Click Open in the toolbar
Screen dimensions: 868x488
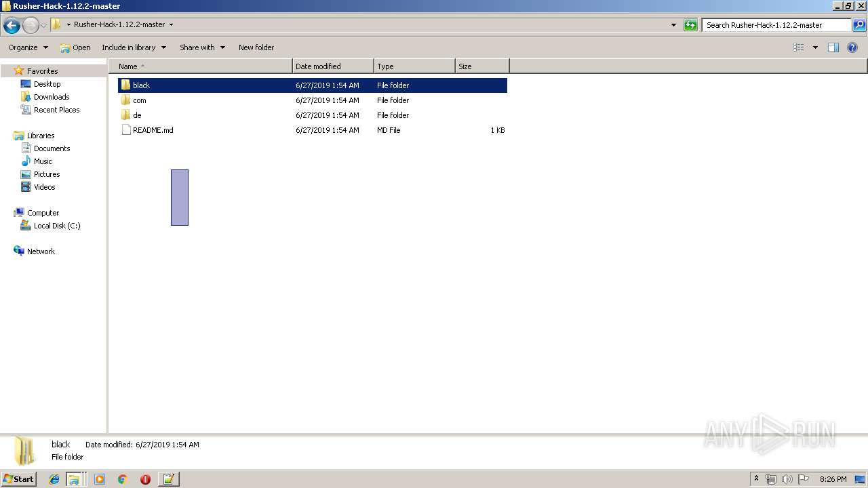(75, 47)
